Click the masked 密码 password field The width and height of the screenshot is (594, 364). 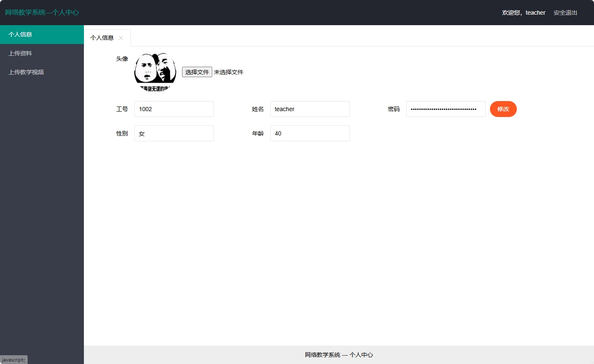click(445, 109)
